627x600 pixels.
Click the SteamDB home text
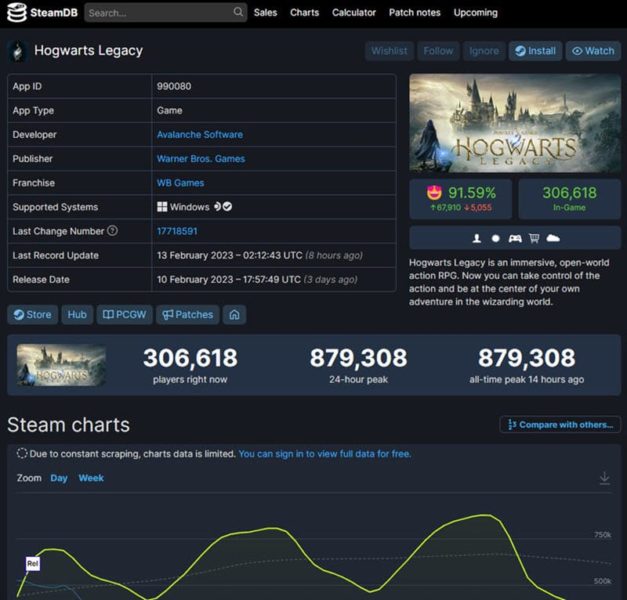(x=54, y=12)
